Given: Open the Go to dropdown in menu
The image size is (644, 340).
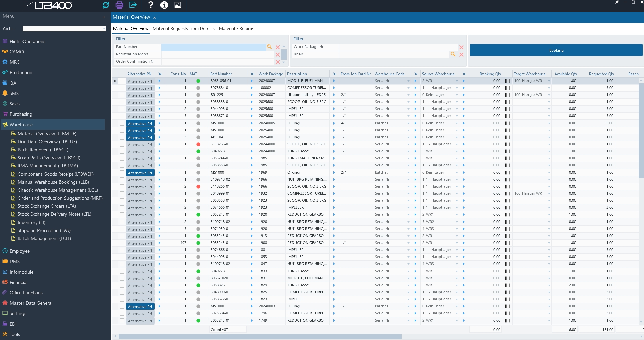Looking at the screenshot, I should pyautogui.click(x=104, y=29).
